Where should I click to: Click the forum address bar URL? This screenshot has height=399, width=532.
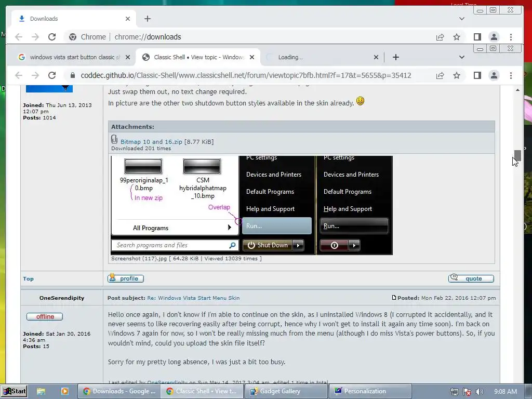[246, 75]
